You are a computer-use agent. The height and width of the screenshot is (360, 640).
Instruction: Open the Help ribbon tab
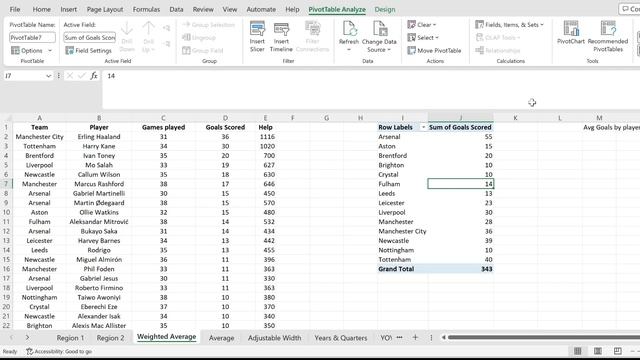point(292,9)
